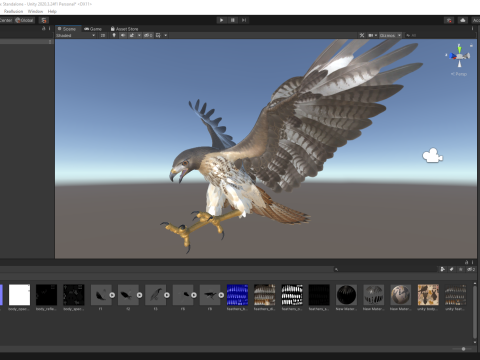Viewport: 480px width, 360px height.
Task: Expand the fifth hawk model asset arrow
Action: click(221, 295)
